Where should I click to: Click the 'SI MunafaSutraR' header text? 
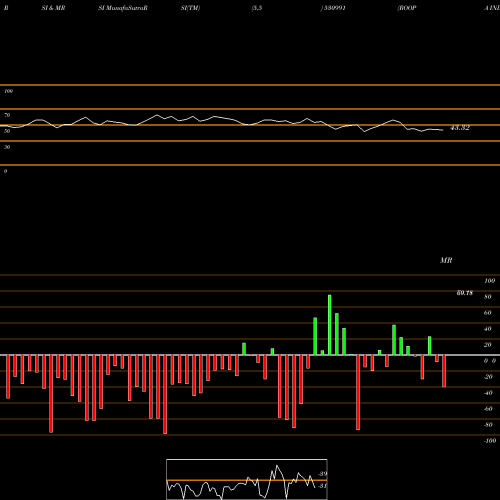click(x=123, y=8)
